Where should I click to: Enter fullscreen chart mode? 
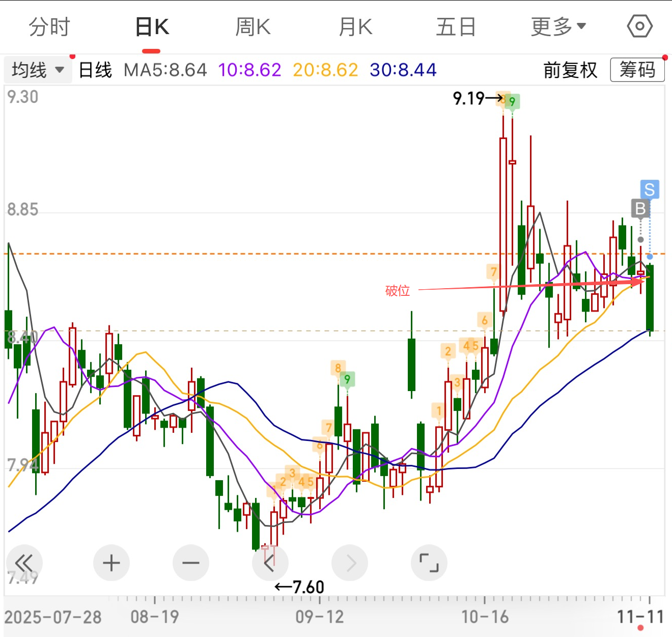pos(429,563)
